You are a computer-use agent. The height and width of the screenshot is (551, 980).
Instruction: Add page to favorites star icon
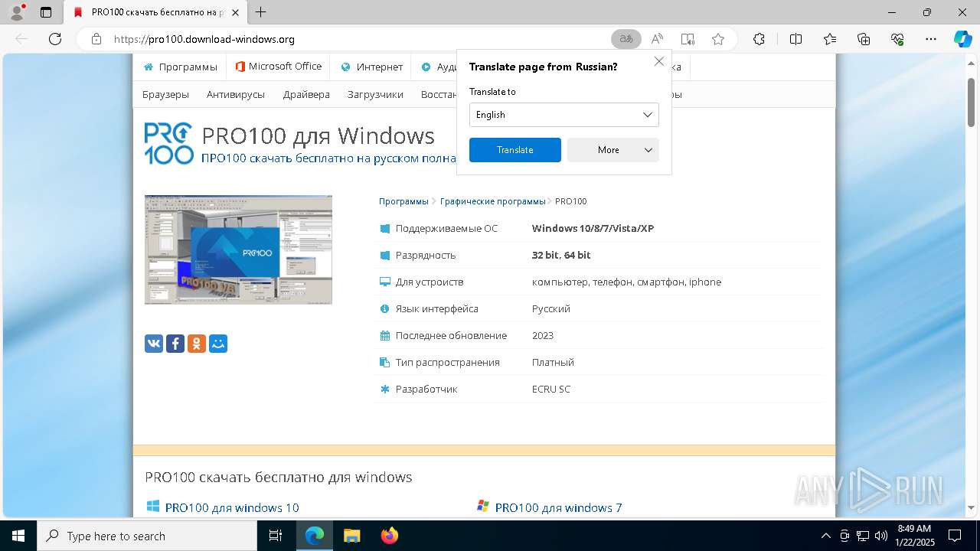click(x=718, y=39)
